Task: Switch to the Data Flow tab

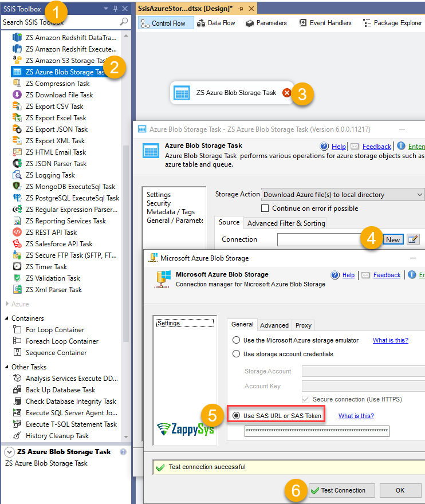Action: (216, 23)
